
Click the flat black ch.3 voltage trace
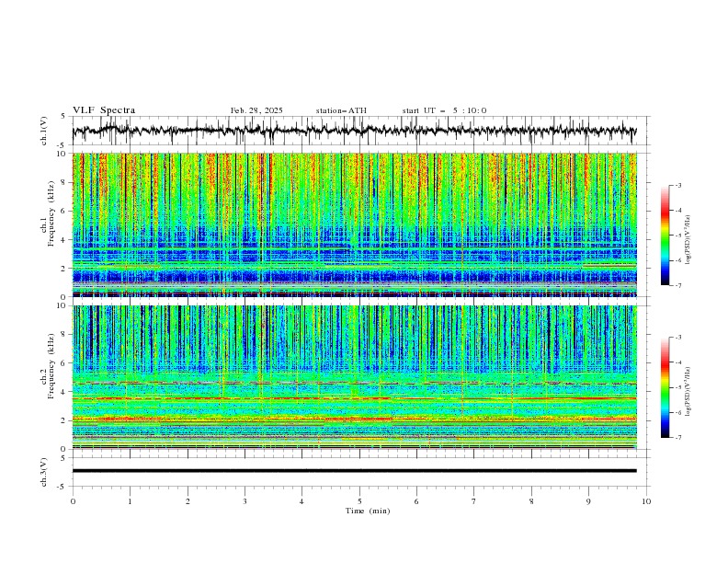click(x=354, y=471)
